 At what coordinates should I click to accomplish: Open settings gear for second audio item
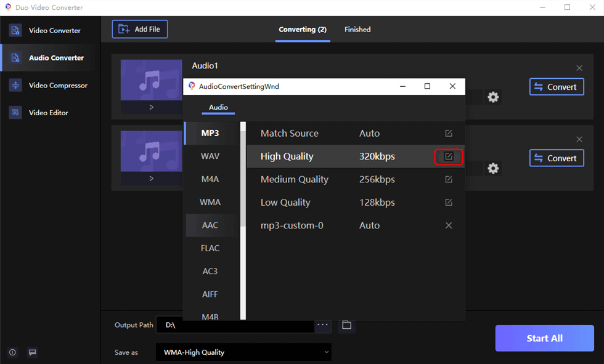pos(493,168)
